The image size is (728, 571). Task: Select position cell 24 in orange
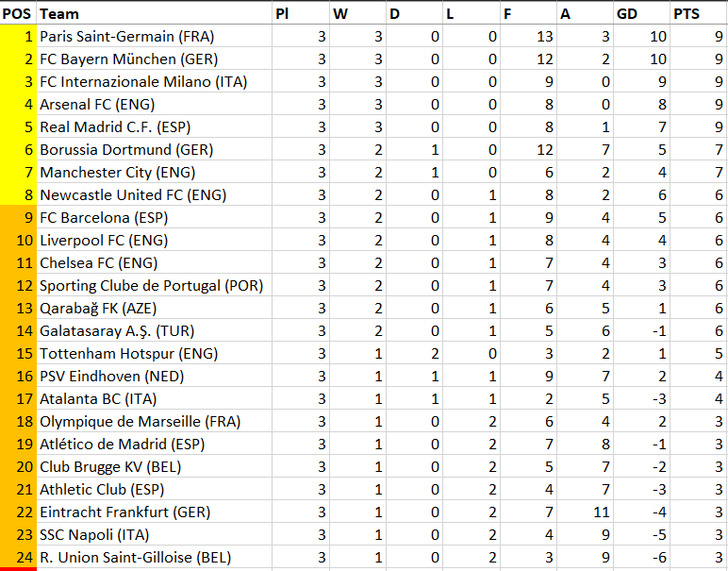(18, 557)
